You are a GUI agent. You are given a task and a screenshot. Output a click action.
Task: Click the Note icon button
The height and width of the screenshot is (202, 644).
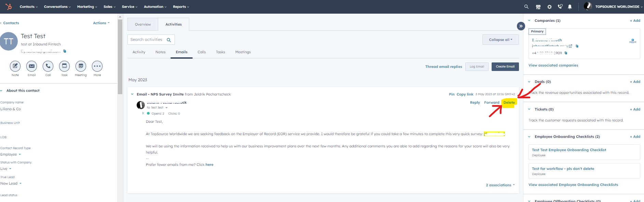(15, 66)
